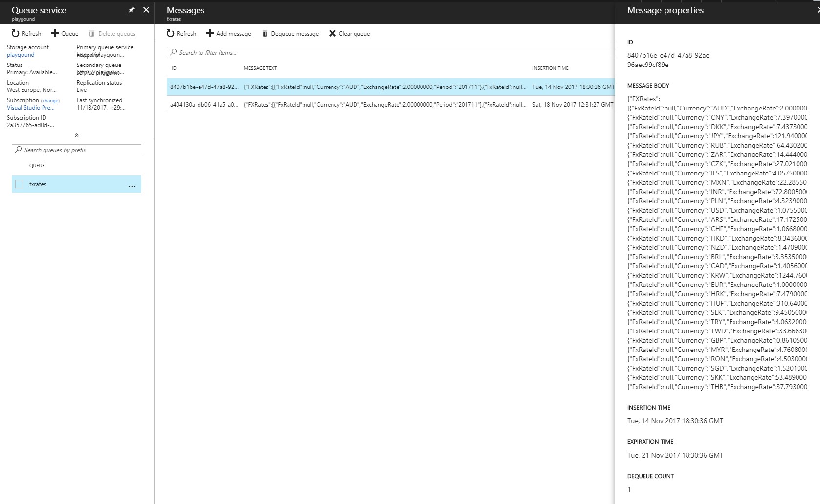Click the Clear queue X icon
The height and width of the screenshot is (504, 820).
(x=332, y=33)
